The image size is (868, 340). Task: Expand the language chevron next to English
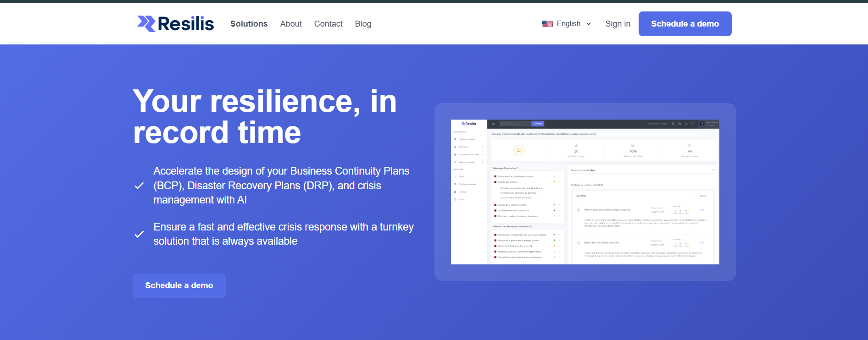coord(589,24)
